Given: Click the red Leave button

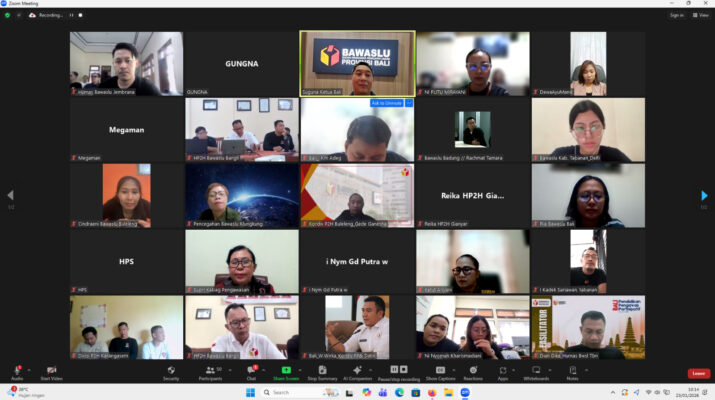Looking at the screenshot, I should click(x=698, y=373).
